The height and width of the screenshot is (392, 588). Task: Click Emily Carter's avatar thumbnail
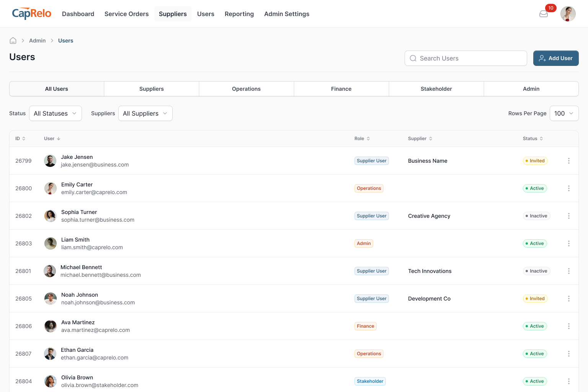51,188
